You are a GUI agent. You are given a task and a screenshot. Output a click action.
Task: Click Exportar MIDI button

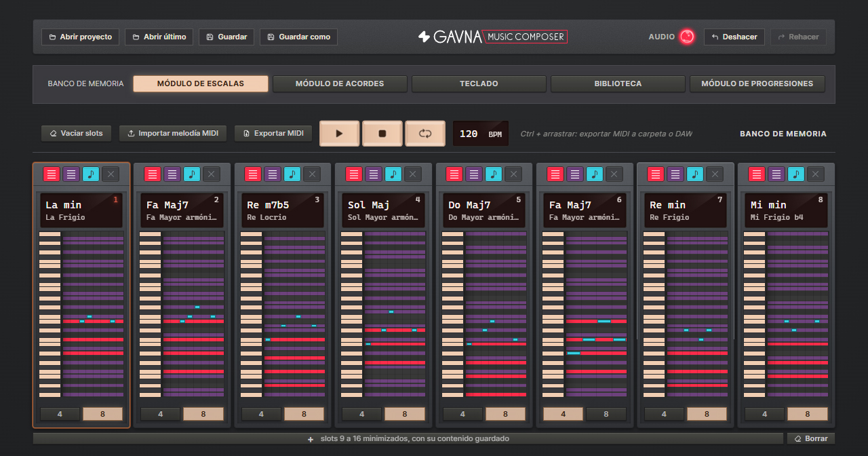point(273,133)
